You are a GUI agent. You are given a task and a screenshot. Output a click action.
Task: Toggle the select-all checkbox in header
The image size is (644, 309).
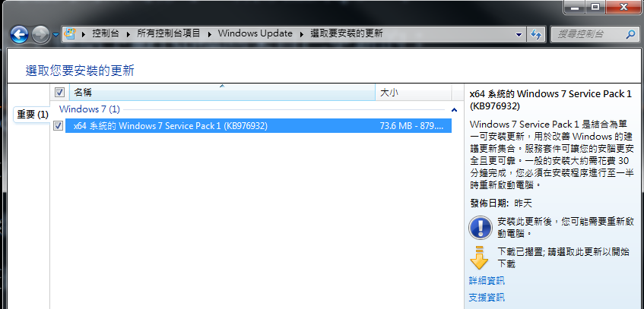(59, 93)
